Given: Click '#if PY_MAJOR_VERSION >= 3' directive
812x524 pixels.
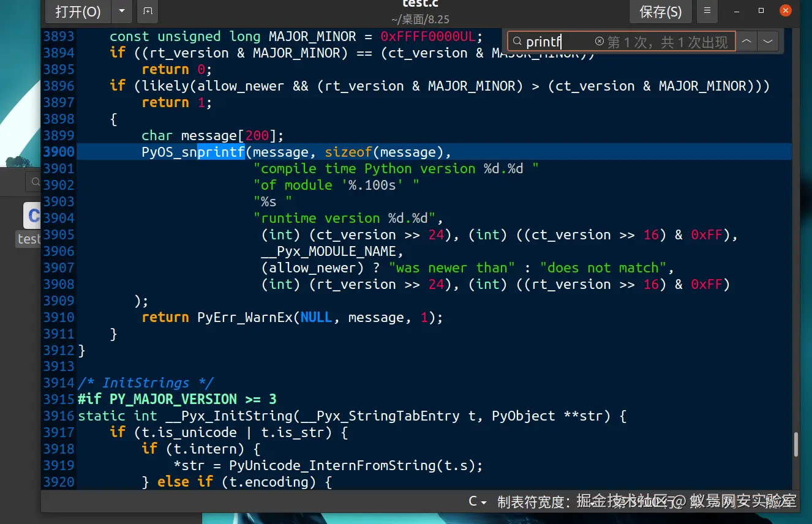Looking at the screenshot, I should pos(177,400).
